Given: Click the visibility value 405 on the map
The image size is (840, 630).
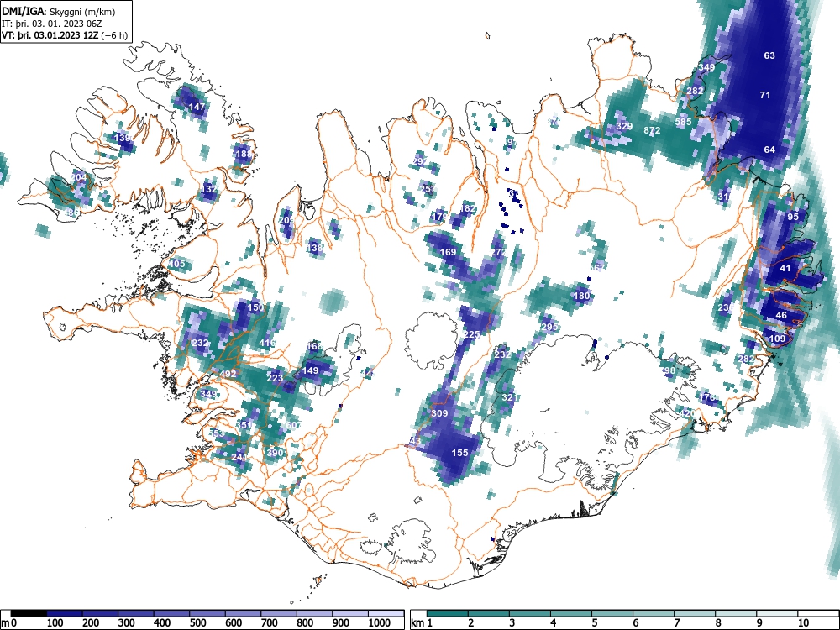Looking at the screenshot, I should coord(176,264).
